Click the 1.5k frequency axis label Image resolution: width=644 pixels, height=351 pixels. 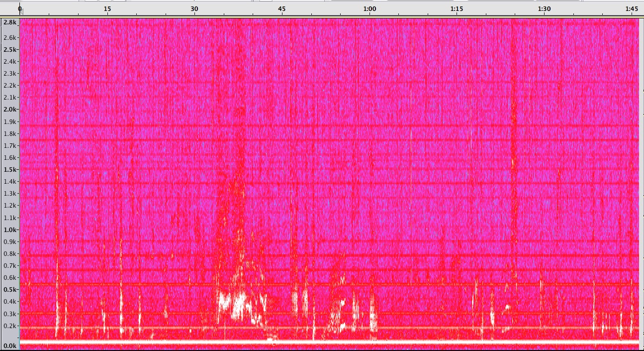pos(9,170)
